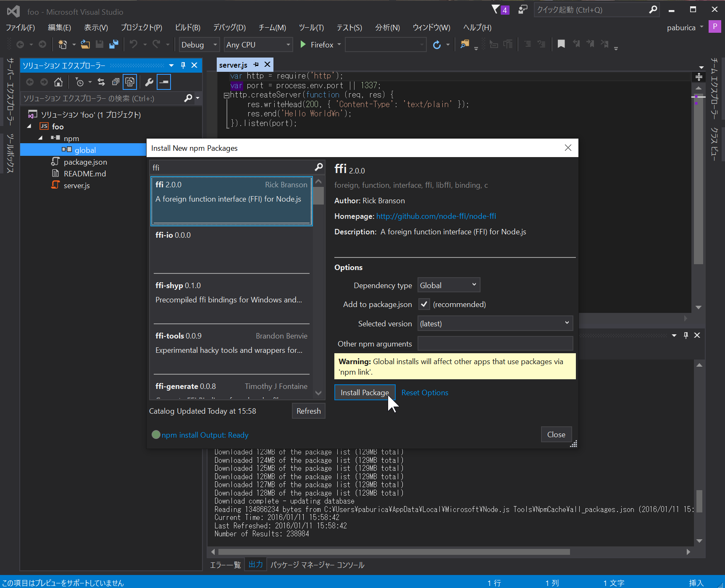Click the Close button in npm dialog
This screenshot has width=725, height=588.
(x=556, y=435)
